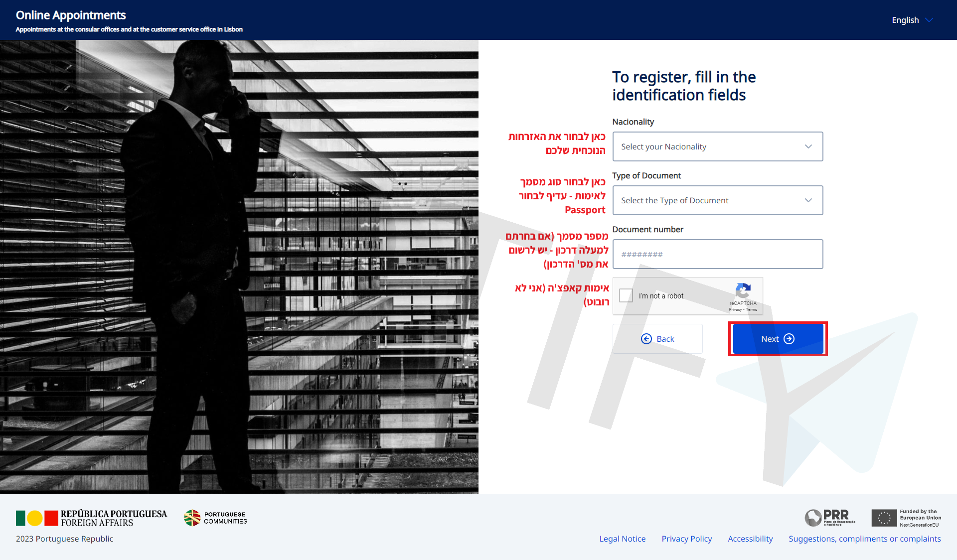957x560 pixels.
Task: Open the Select your Nacionality dropdown
Action: [x=717, y=146]
